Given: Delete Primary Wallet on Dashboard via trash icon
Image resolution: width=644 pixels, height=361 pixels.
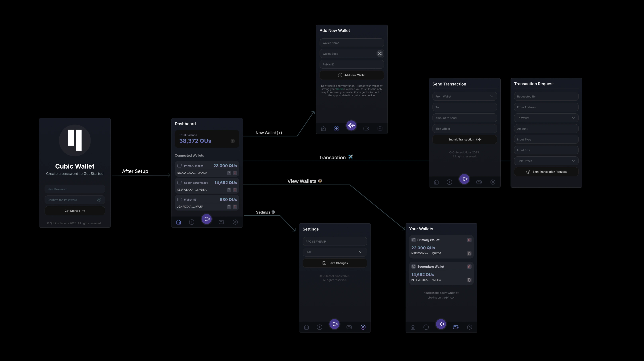Looking at the screenshot, I should 235,173.
